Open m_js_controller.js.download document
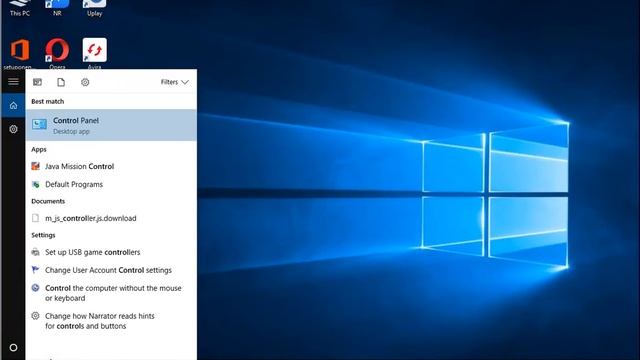 coord(111,218)
